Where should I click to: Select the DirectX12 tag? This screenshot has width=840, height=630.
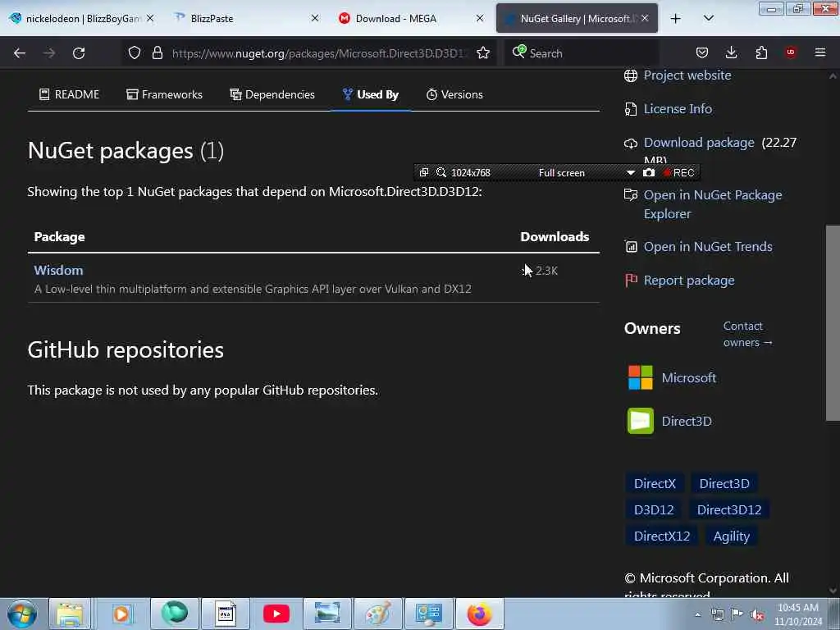point(662,536)
